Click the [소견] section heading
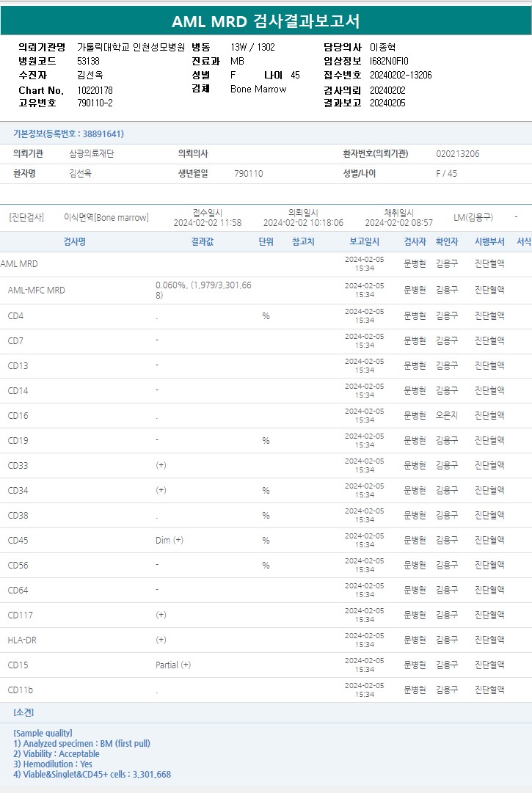This screenshot has width=532, height=793. click(23, 712)
